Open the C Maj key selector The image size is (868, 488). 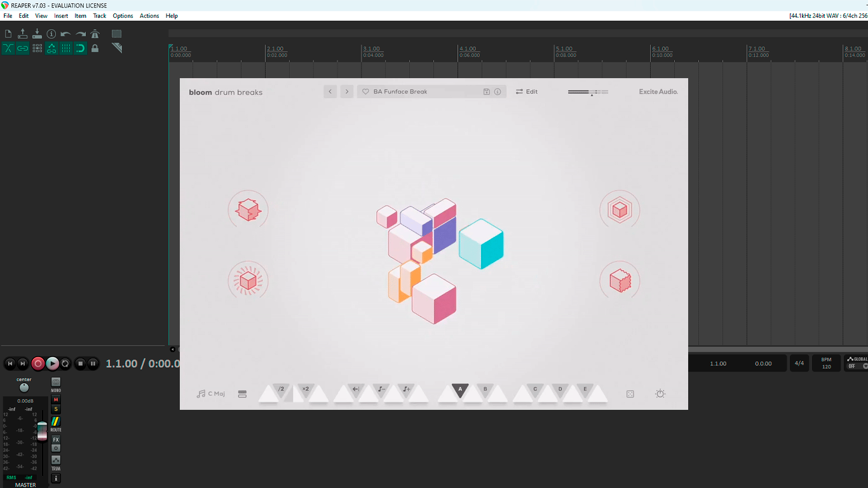click(211, 394)
